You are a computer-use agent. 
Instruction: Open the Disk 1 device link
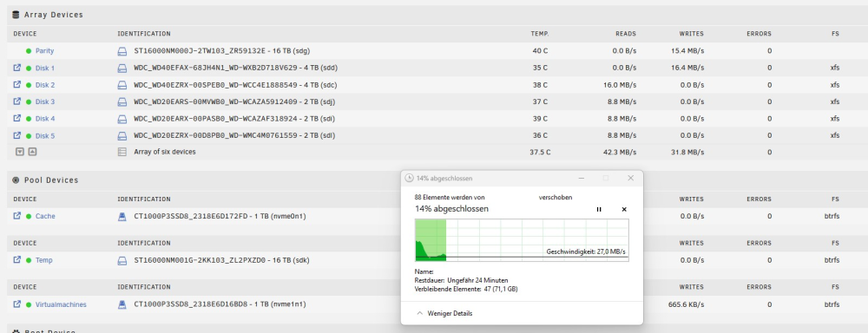tap(45, 69)
